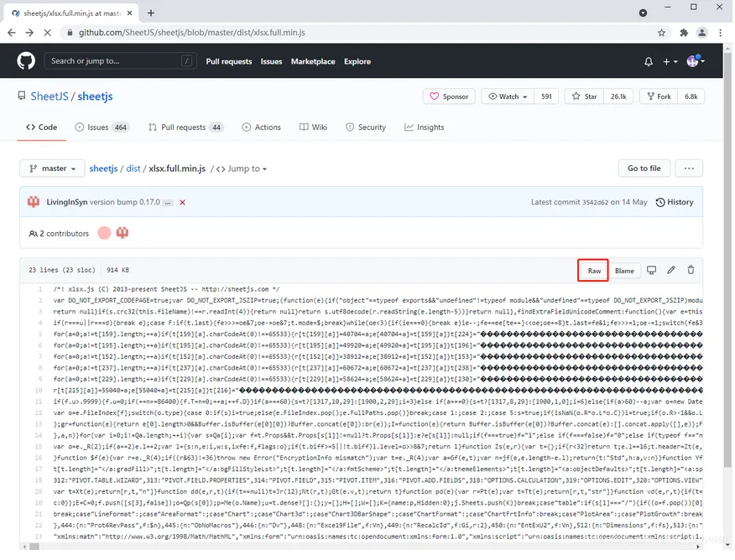Screen dimensions: 735x560
Task: Switch to the Security tab
Action: coord(366,127)
